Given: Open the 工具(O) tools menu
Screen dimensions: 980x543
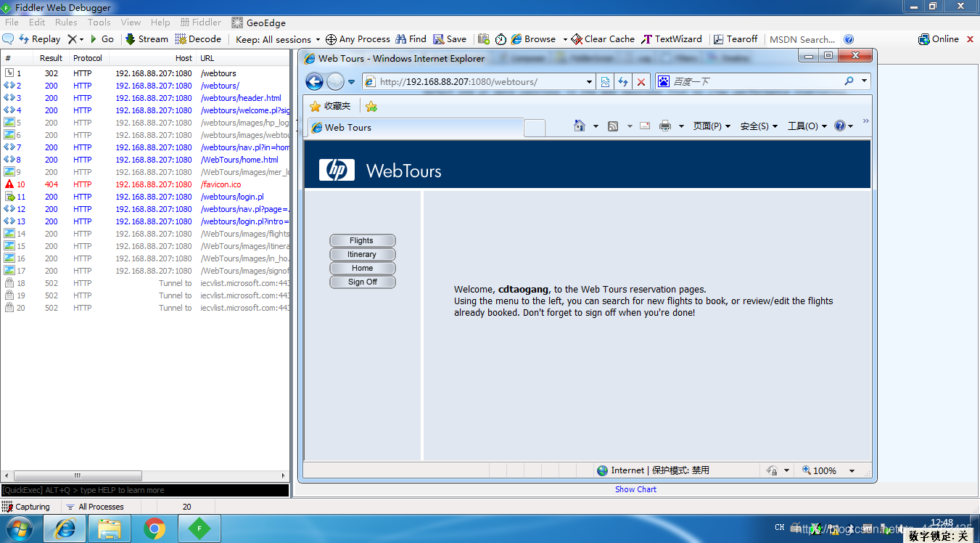Looking at the screenshot, I should click(807, 126).
